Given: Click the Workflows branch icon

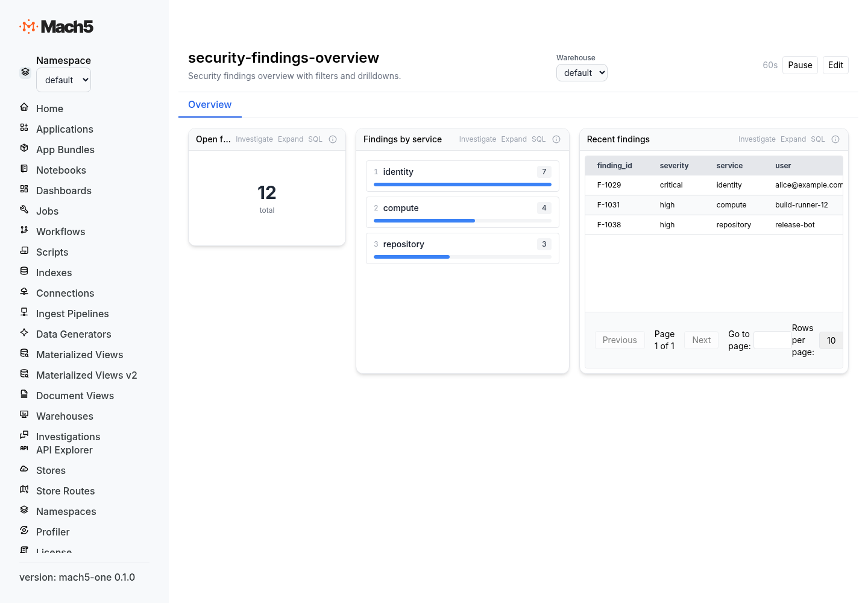Looking at the screenshot, I should click(24, 230).
